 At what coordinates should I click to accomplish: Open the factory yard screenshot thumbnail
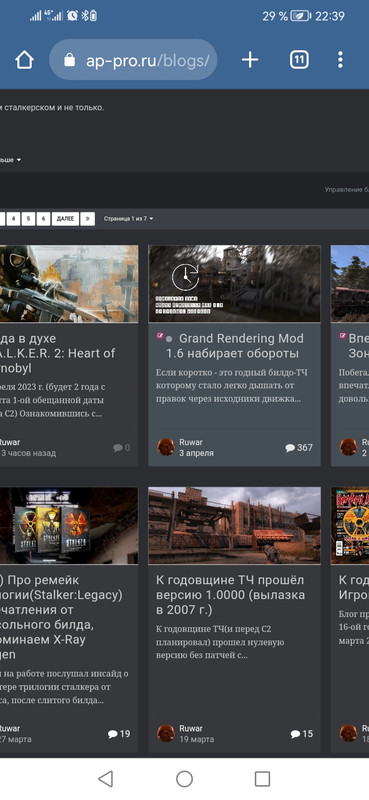pyautogui.click(x=234, y=526)
